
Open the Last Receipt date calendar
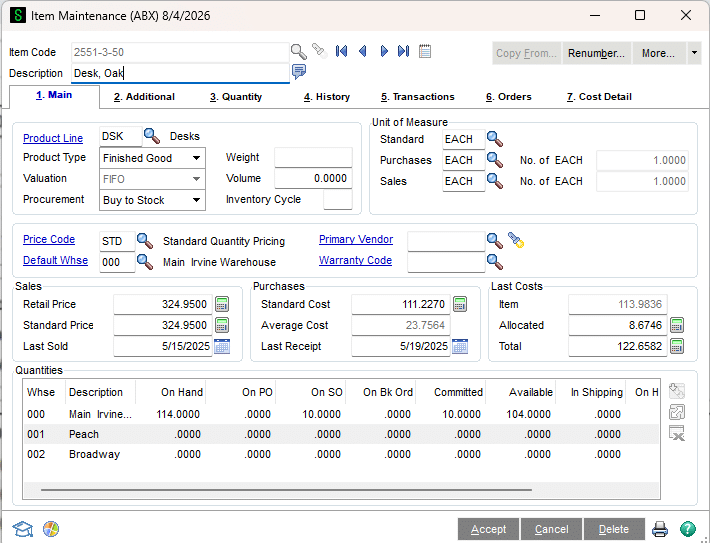tap(460, 346)
